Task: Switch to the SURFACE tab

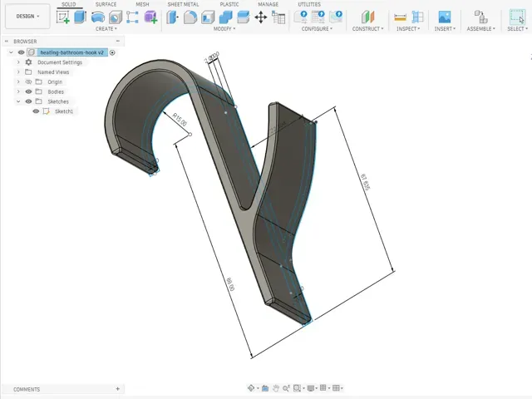Action: [106, 4]
